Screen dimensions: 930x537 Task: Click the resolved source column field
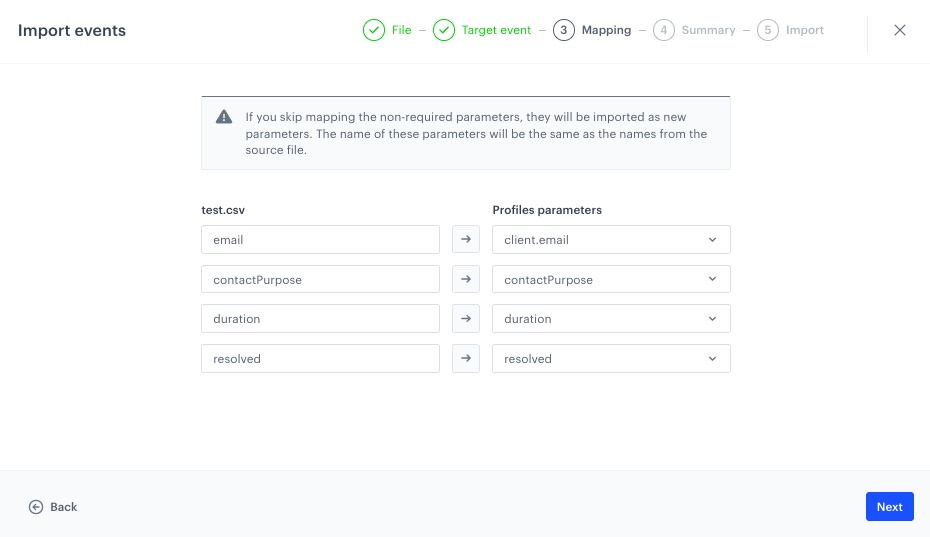point(320,359)
